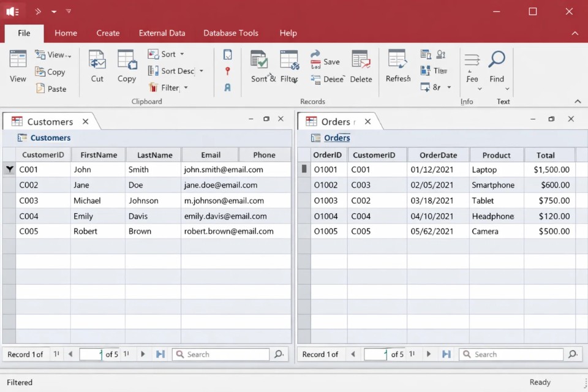
Task: Click the Orders table title link
Action: [x=337, y=138]
